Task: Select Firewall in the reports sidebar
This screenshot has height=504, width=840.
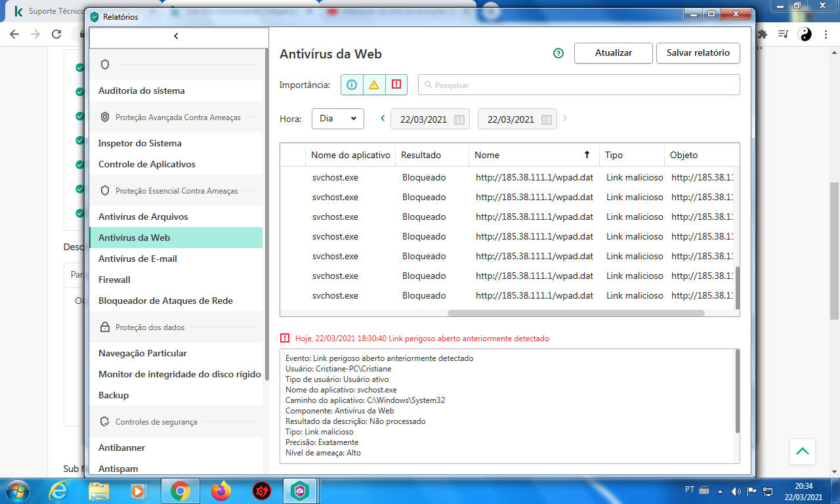Action: coord(114,280)
